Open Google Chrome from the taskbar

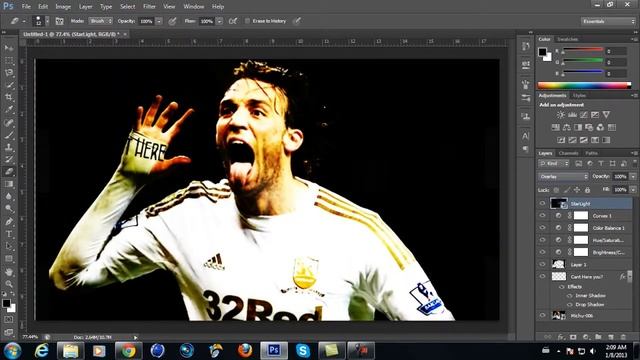click(x=128, y=351)
